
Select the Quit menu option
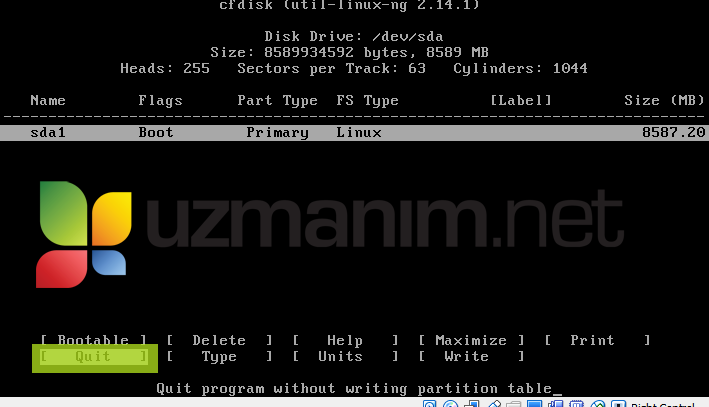[x=94, y=356]
